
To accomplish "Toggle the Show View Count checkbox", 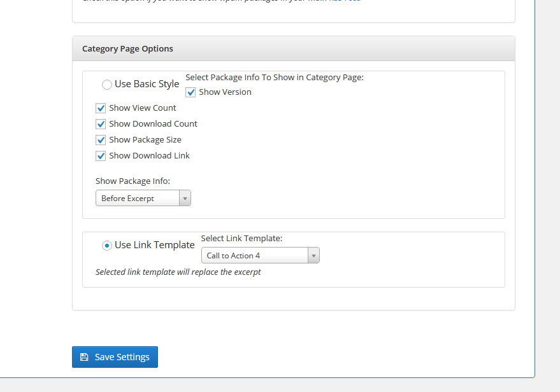I will pos(101,108).
